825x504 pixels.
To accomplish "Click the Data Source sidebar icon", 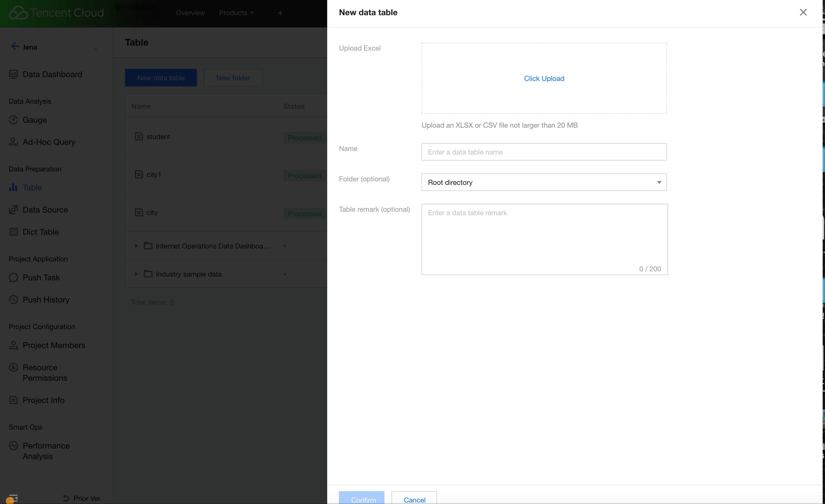I will coord(13,210).
